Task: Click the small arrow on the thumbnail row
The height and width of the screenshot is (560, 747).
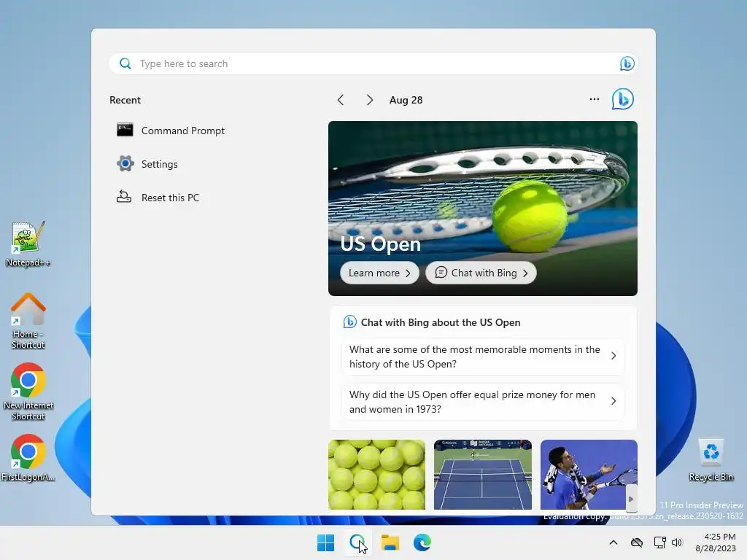Action: click(x=631, y=499)
